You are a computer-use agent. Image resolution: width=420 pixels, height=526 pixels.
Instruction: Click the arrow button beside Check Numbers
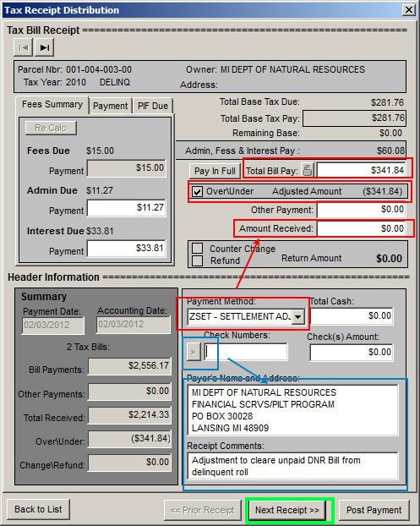coord(194,352)
